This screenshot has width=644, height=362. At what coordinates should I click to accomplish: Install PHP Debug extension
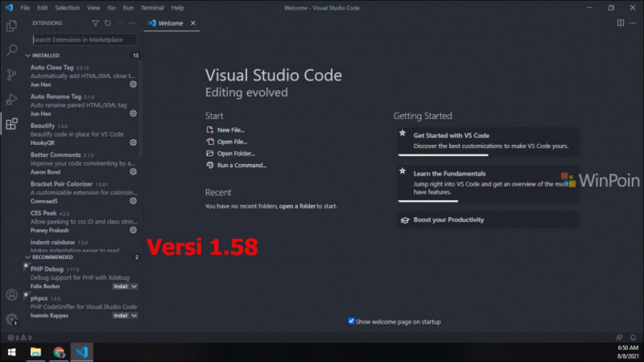click(x=121, y=287)
